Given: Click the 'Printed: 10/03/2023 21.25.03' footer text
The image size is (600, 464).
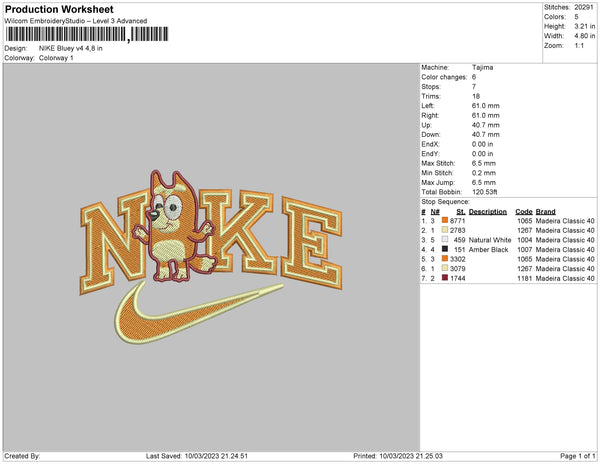Looking at the screenshot, I should click(x=398, y=456).
